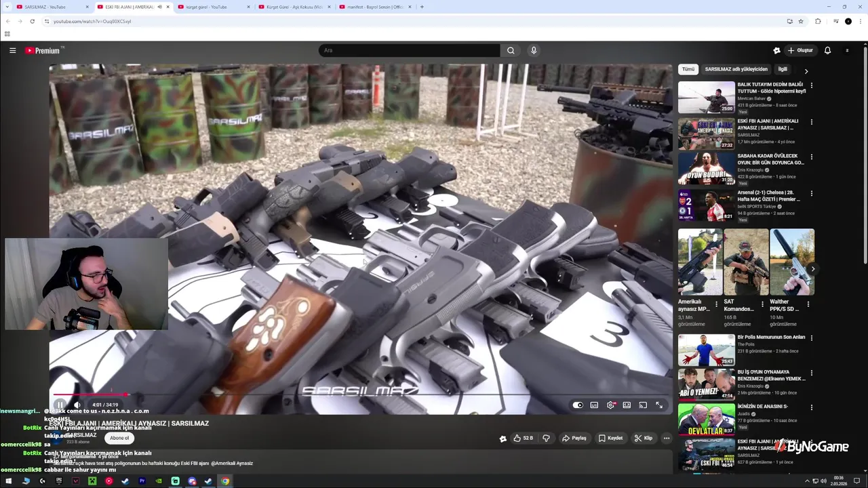The height and width of the screenshot is (488, 868).
Task: Toggle the autoplay switch in player
Action: coord(578,405)
